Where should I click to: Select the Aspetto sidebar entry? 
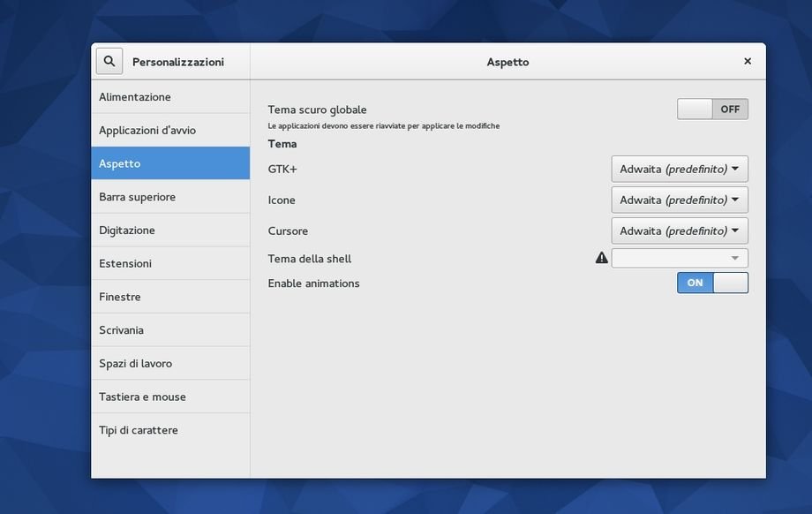click(170, 163)
